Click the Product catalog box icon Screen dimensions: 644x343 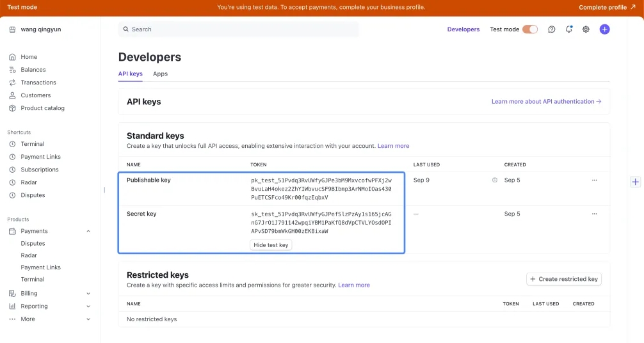click(12, 108)
